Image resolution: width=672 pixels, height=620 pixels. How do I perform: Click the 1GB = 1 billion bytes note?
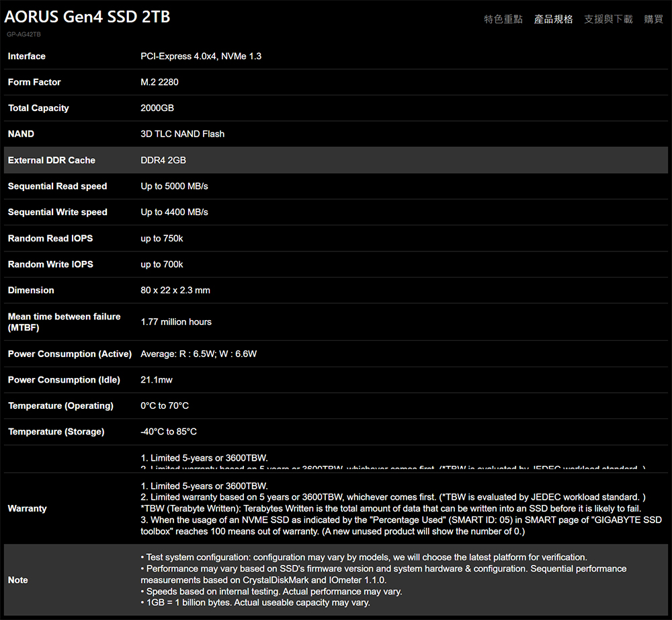click(255, 603)
